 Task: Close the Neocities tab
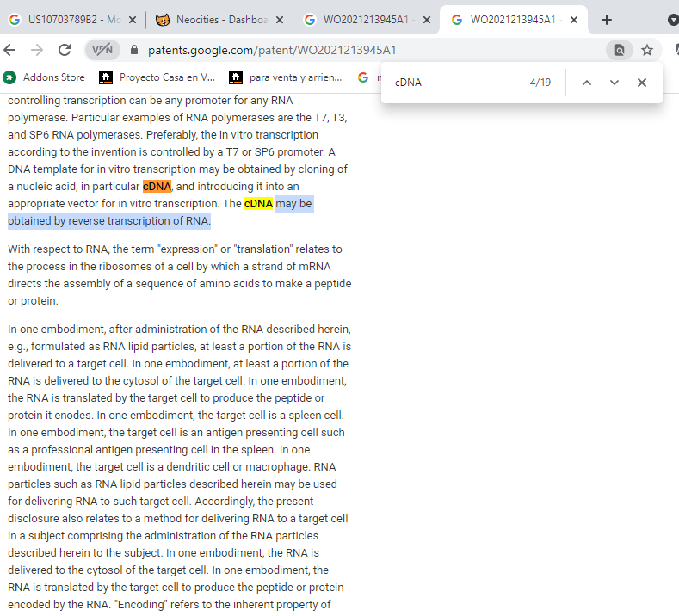pyautogui.click(x=278, y=20)
